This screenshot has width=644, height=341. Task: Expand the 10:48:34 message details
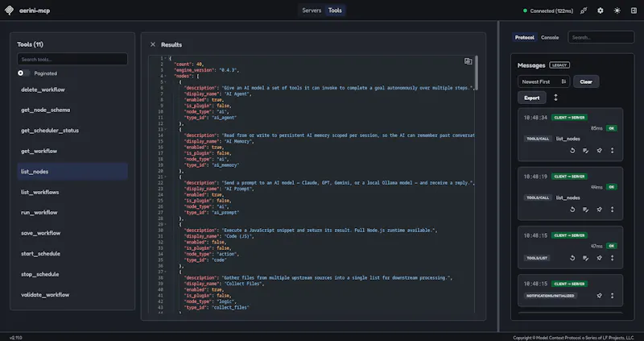pos(612,151)
